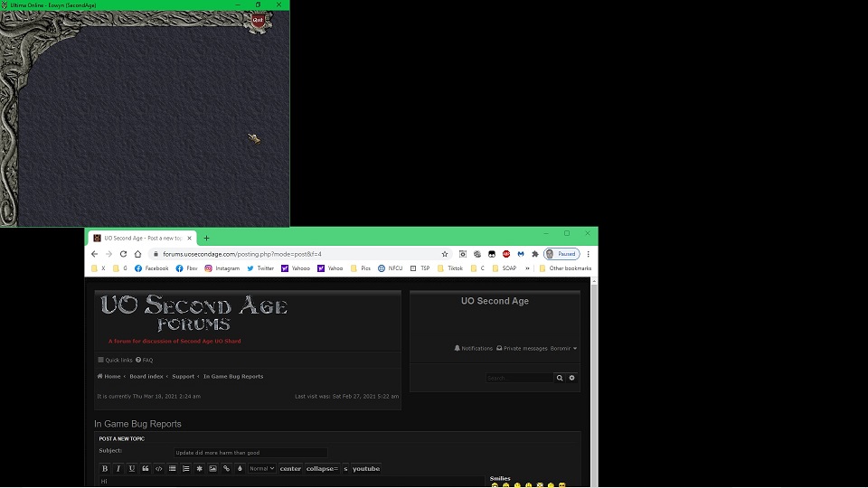
Task: Click the Subject text field
Action: [250, 453]
